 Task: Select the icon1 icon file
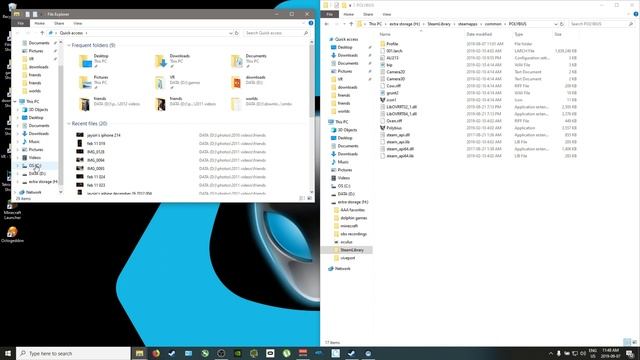[391, 100]
